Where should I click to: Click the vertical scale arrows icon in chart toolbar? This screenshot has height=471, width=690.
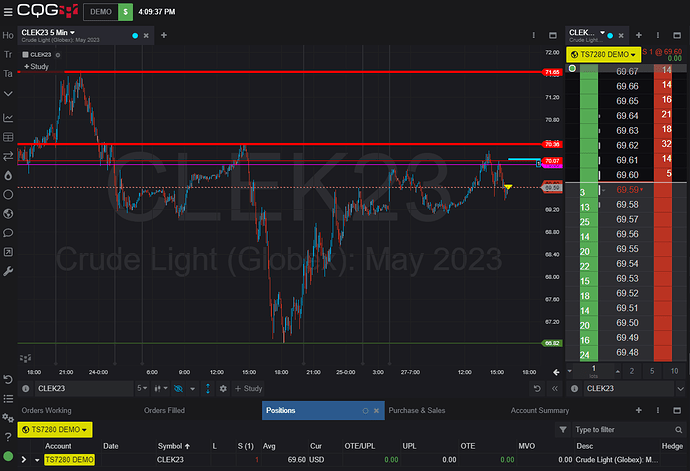[x=208, y=389]
